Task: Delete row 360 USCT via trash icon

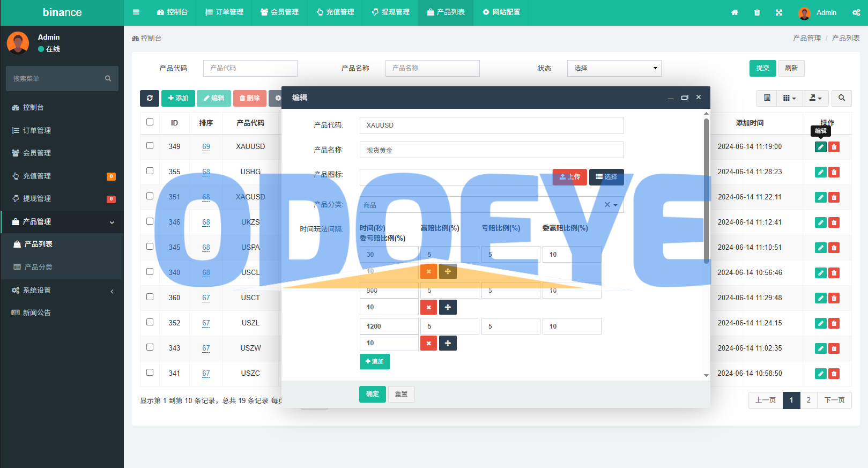Action: pos(834,298)
